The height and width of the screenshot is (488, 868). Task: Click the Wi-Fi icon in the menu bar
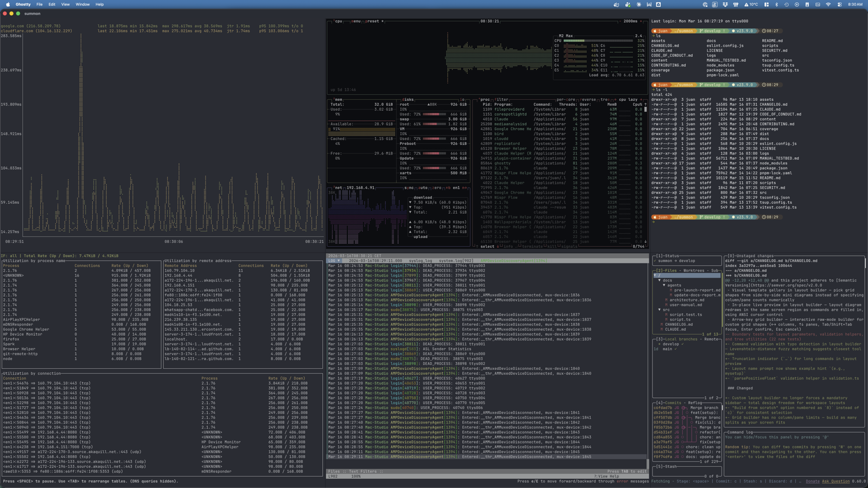point(828,4)
